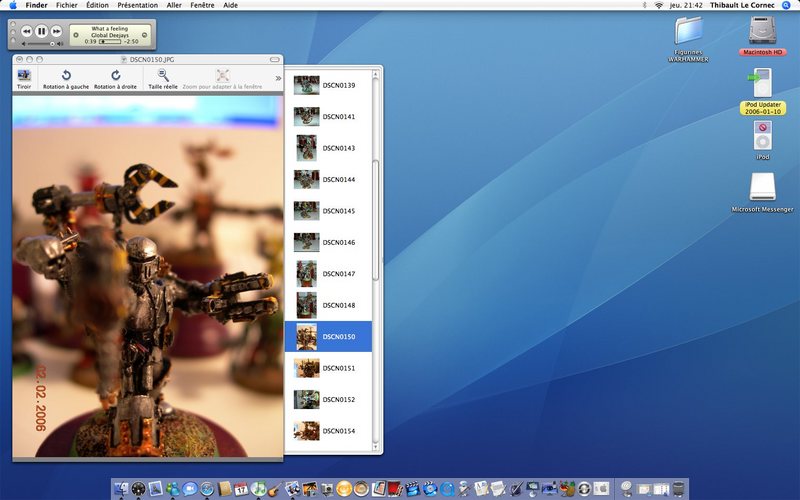800x500 pixels.
Task: Open Mail stamp icon in the Dock
Action: pyautogui.click(x=156, y=488)
